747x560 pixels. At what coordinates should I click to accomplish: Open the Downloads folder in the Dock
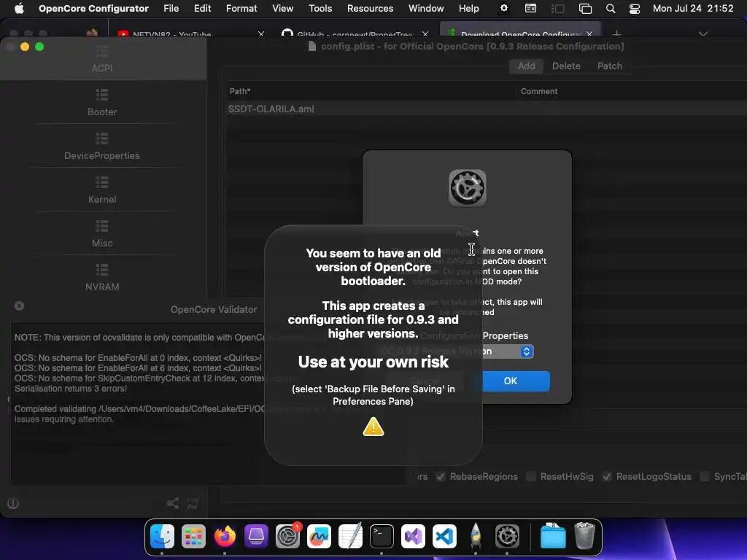(x=553, y=536)
